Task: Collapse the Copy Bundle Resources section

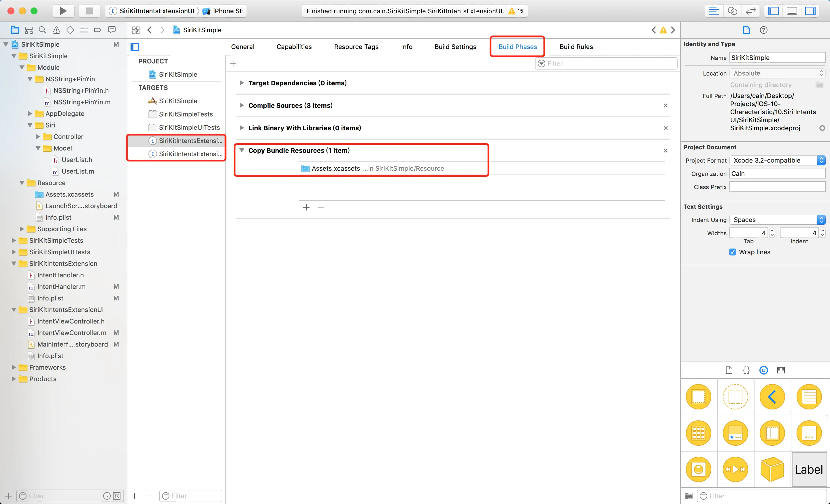Action: coord(242,150)
